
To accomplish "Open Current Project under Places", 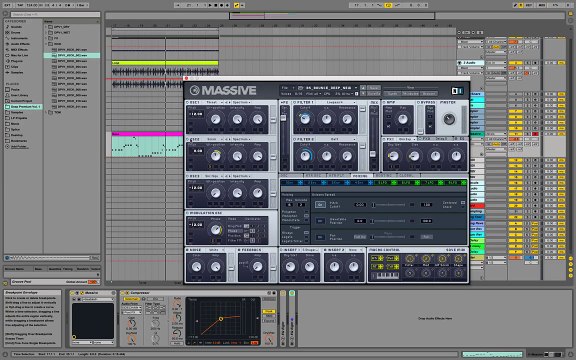I will pyautogui.click(x=21, y=101).
